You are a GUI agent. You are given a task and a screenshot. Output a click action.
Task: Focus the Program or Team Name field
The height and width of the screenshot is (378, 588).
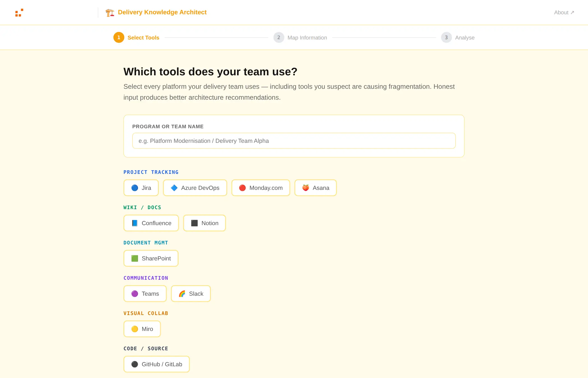click(x=294, y=141)
